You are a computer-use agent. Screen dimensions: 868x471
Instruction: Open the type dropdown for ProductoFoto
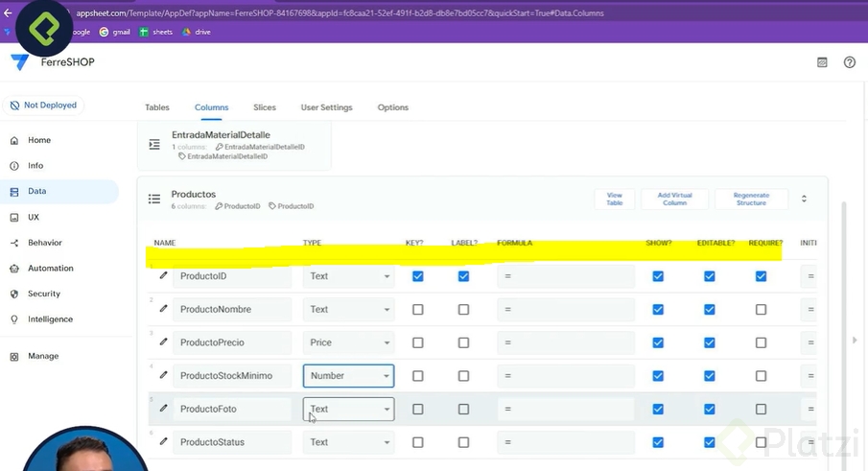tap(348, 409)
